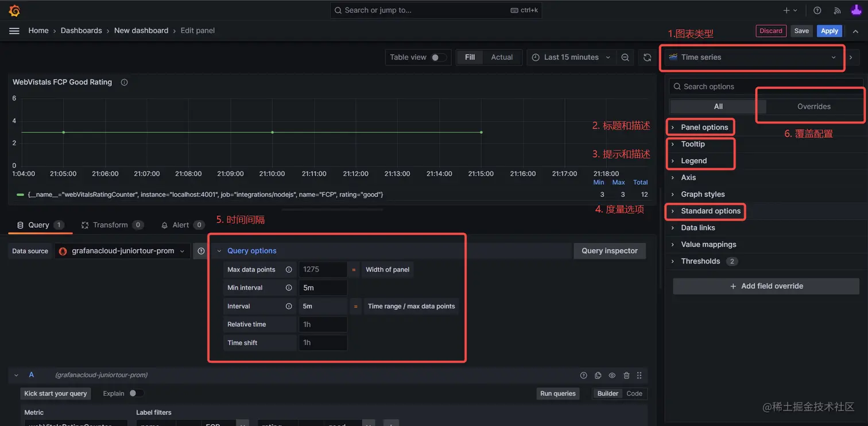This screenshot has height=426, width=868.
Task: Delete query A with trash icon
Action: click(626, 375)
